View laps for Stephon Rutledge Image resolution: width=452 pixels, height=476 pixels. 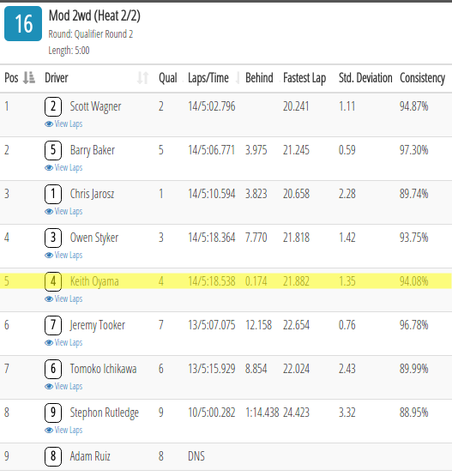click(63, 430)
